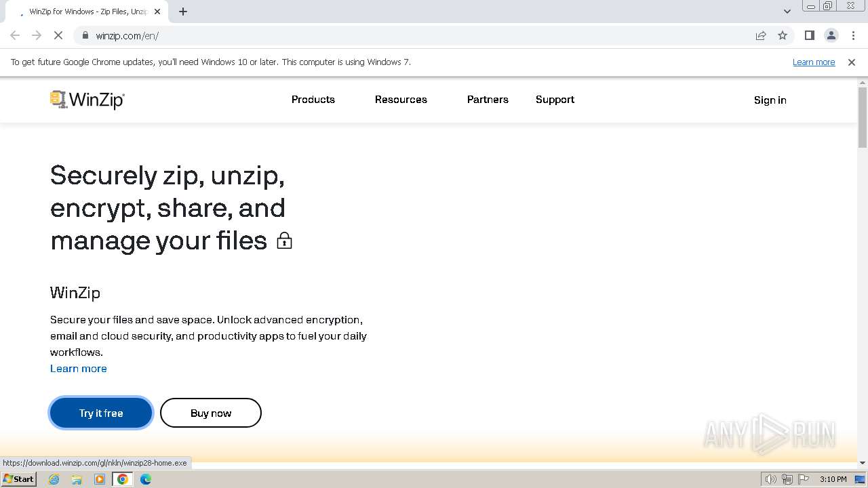868x488 pixels.
Task: Open the Chrome profile menu
Action: (831, 35)
